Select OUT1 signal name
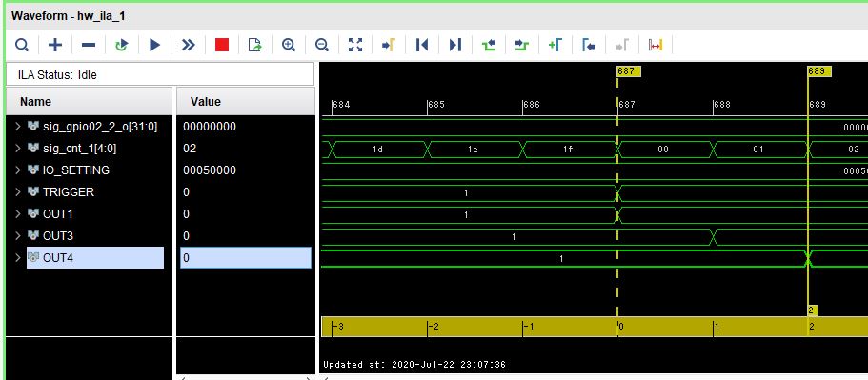The width and height of the screenshot is (868, 380). coord(57,214)
